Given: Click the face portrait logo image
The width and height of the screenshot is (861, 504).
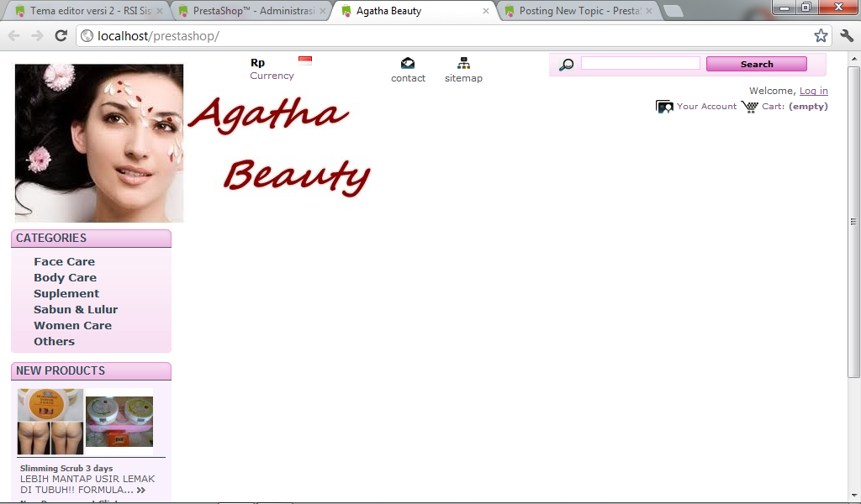Looking at the screenshot, I should [x=99, y=143].
